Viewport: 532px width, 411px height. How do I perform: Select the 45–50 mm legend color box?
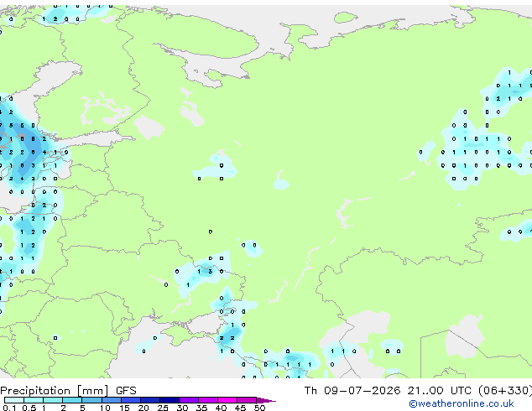pyautogui.click(x=247, y=400)
